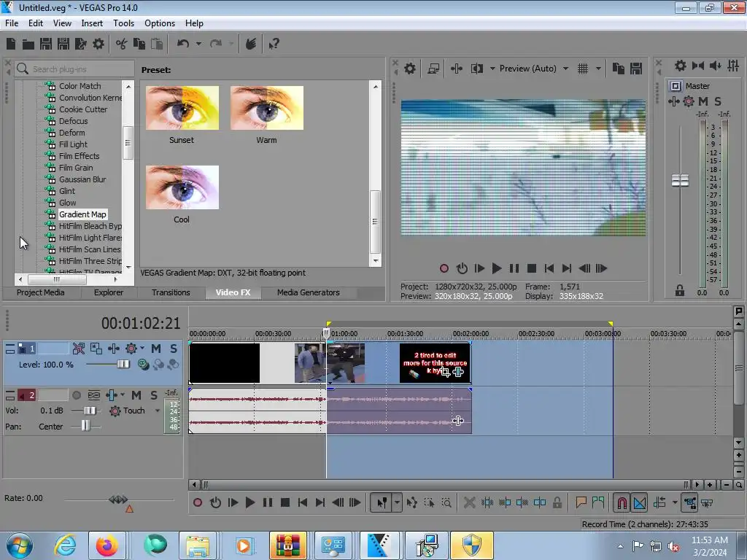
Task: Copy snapshot to clipboard in preview
Action: (619, 69)
